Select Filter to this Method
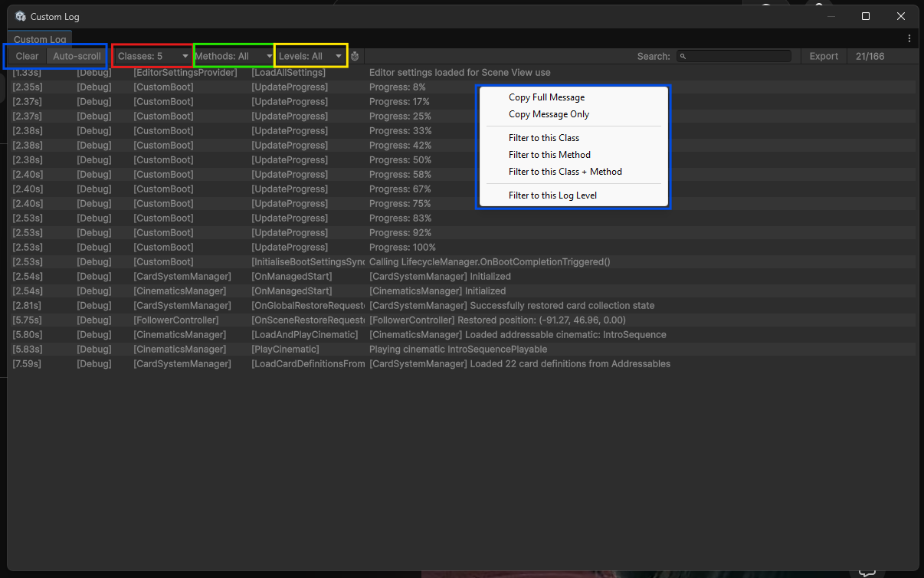This screenshot has width=924, height=578. [549, 154]
